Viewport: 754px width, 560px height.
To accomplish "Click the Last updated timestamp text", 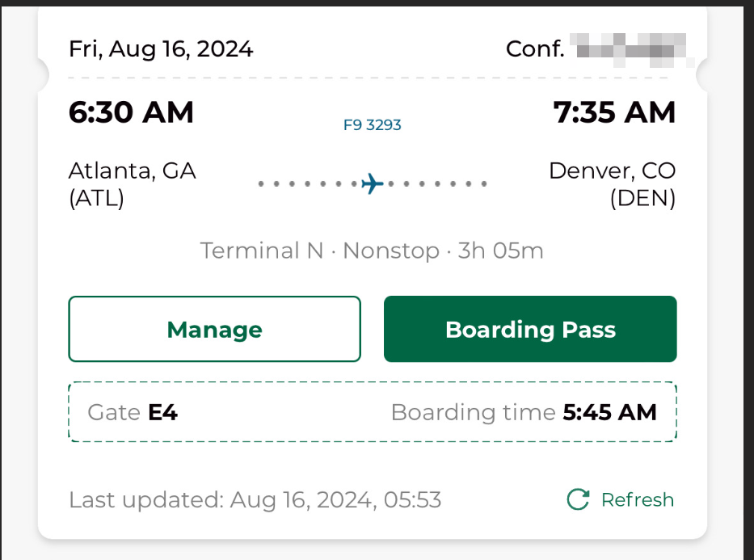I will coord(255,500).
